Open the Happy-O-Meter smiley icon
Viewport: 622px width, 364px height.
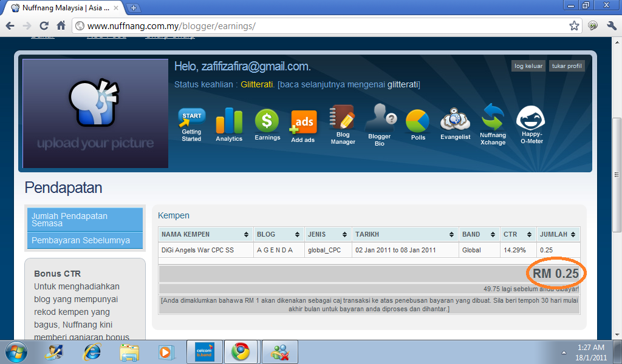point(531,125)
